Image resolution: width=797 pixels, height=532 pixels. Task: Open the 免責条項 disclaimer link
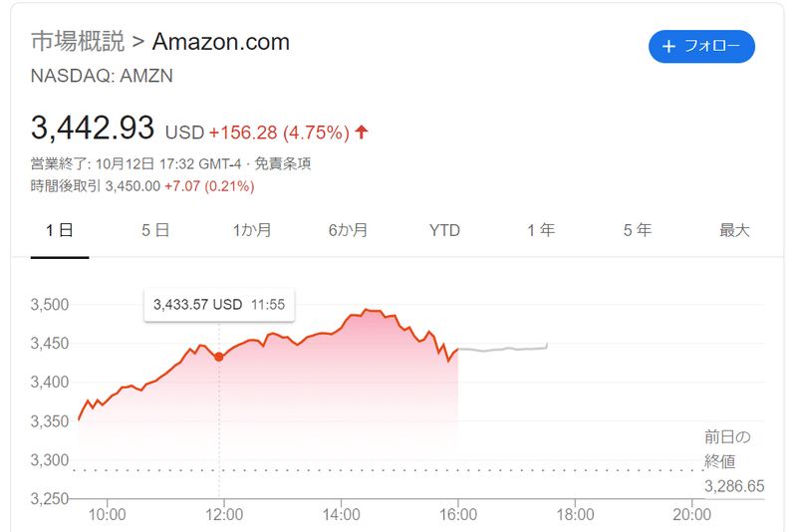(x=283, y=163)
